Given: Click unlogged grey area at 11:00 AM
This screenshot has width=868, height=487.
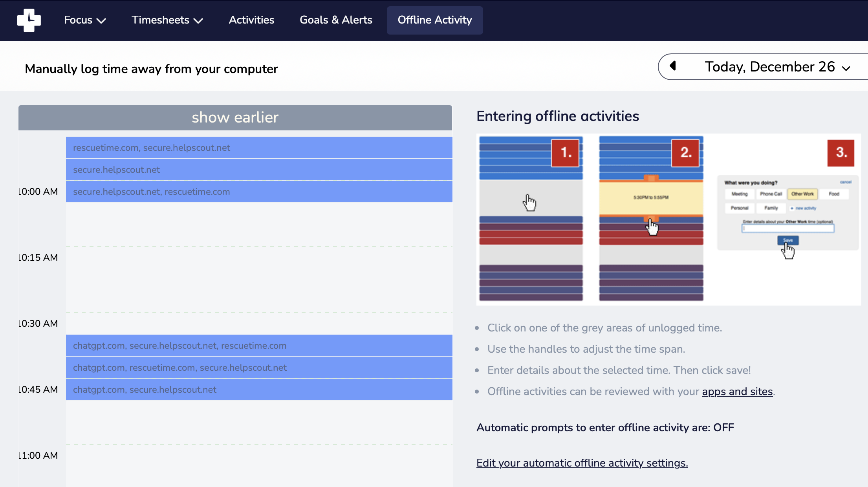Looking at the screenshot, I should (x=259, y=463).
